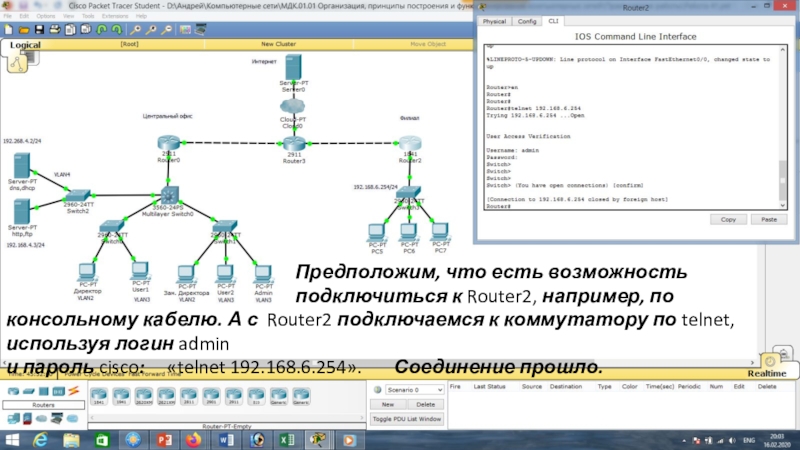Pick the last Generic router model

click(x=301, y=396)
